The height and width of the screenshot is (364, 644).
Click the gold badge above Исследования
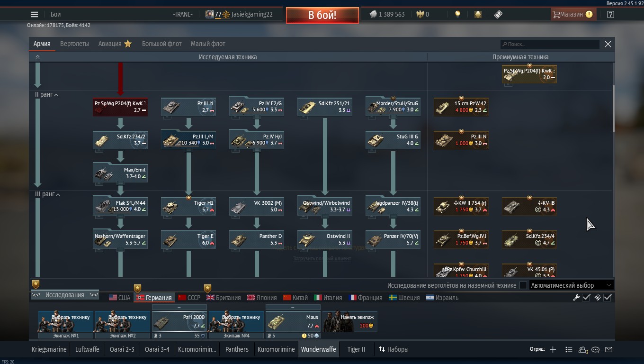click(36, 284)
